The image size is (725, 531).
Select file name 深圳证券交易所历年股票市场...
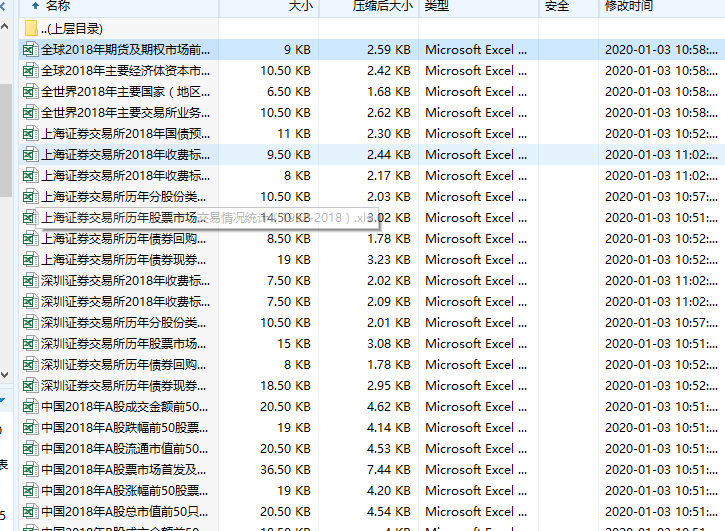pyautogui.click(x=123, y=344)
